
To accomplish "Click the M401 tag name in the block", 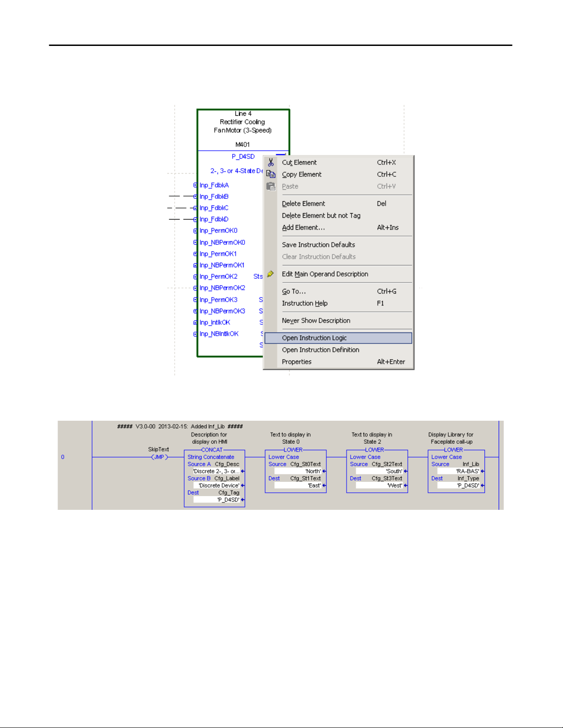I will (x=243, y=145).
